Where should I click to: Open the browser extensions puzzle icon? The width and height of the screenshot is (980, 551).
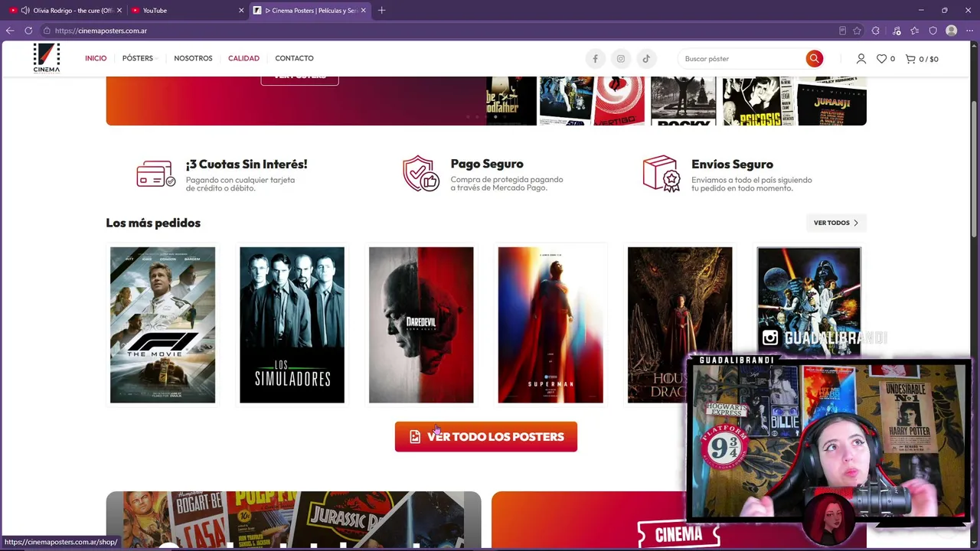point(876,31)
